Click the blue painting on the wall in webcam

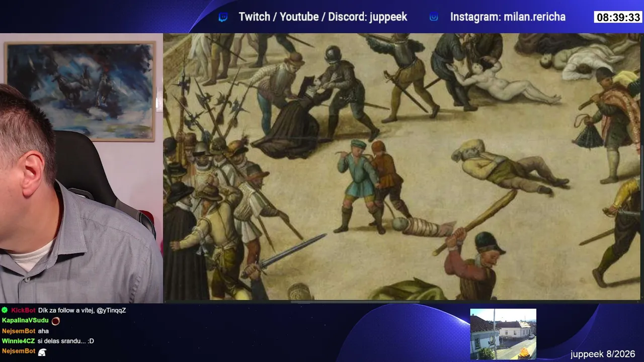[x=80, y=91]
